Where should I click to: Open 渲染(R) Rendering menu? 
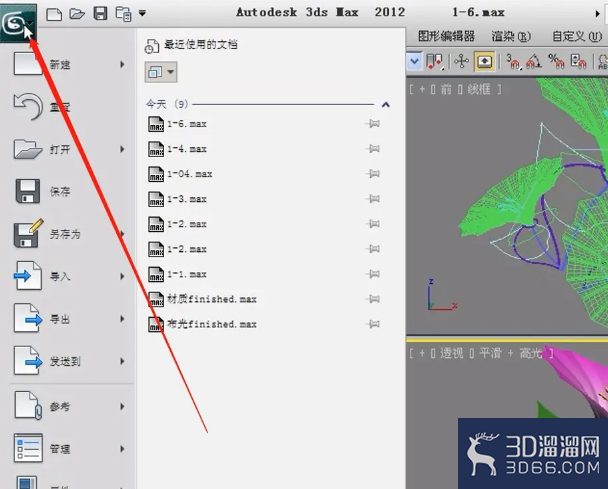coord(511,36)
